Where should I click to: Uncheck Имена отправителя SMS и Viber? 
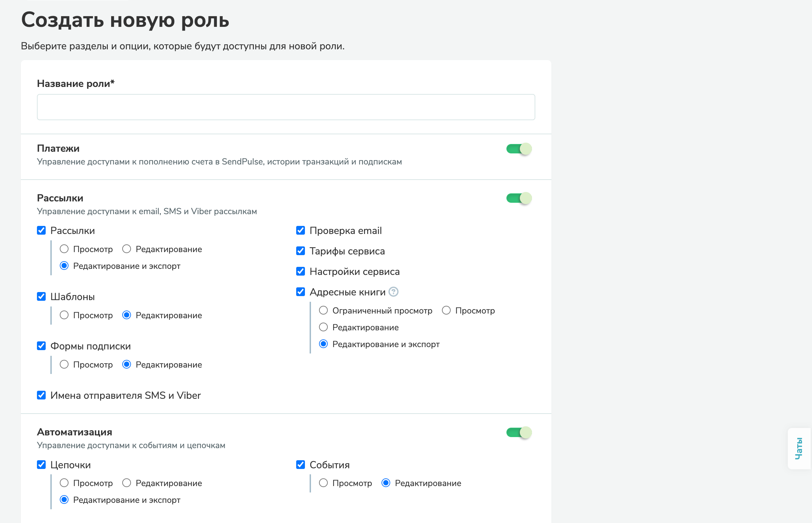pyautogui.click(x=41, y=395)
